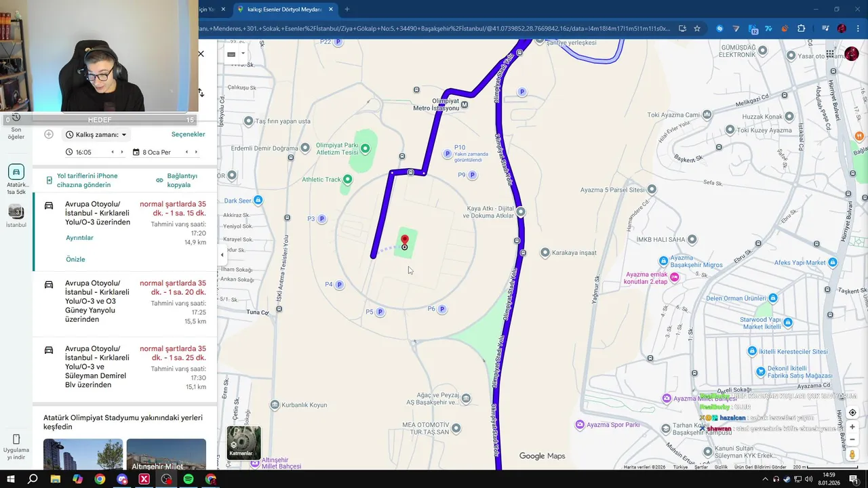Click the Şartlar footer link
Image resolution: width=868 pixels, height=488 pixels.
pyautogui.click(x=701, y=467)
